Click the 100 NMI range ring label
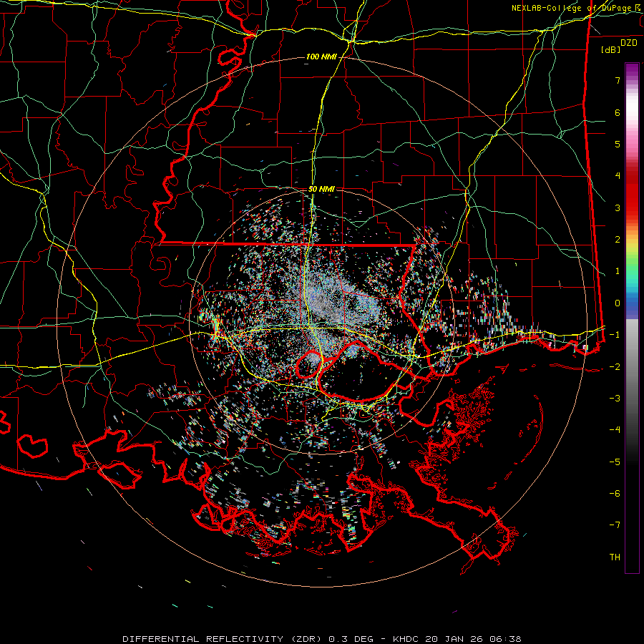This screenshot has height=644, width=644. pyautogui.click(x=321, y=57)
